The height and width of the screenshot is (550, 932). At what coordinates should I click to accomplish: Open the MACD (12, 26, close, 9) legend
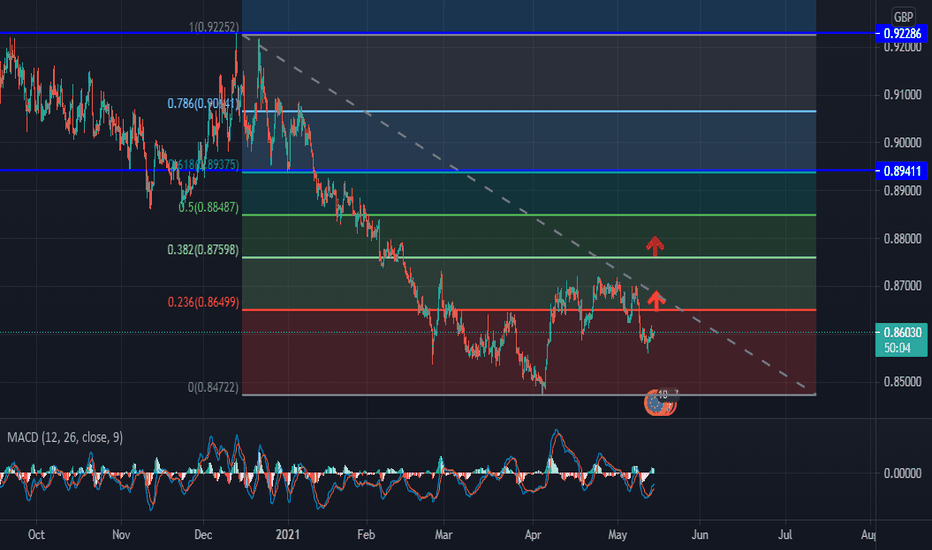coord(65,438)
